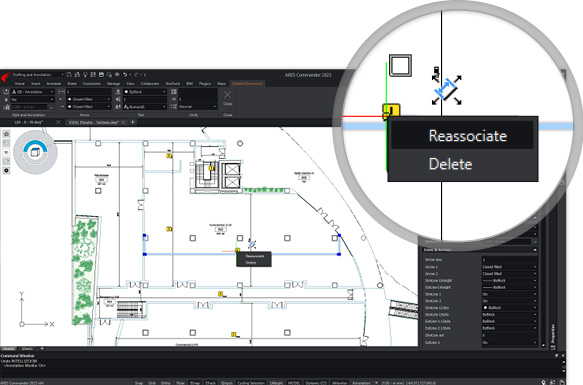The height and width of the screenshot is (385, 583).
Task: Click the Print preview eye icon
Action: tap(117, 75)
